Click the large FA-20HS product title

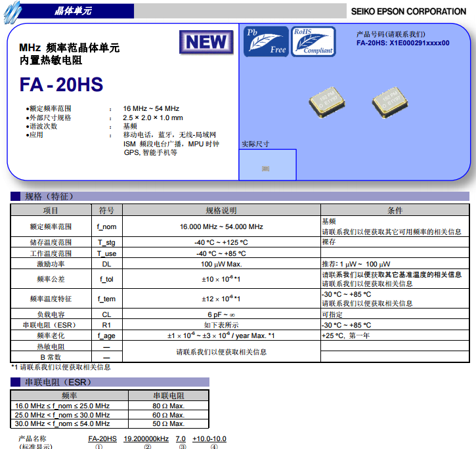click(x=62, y=85)
